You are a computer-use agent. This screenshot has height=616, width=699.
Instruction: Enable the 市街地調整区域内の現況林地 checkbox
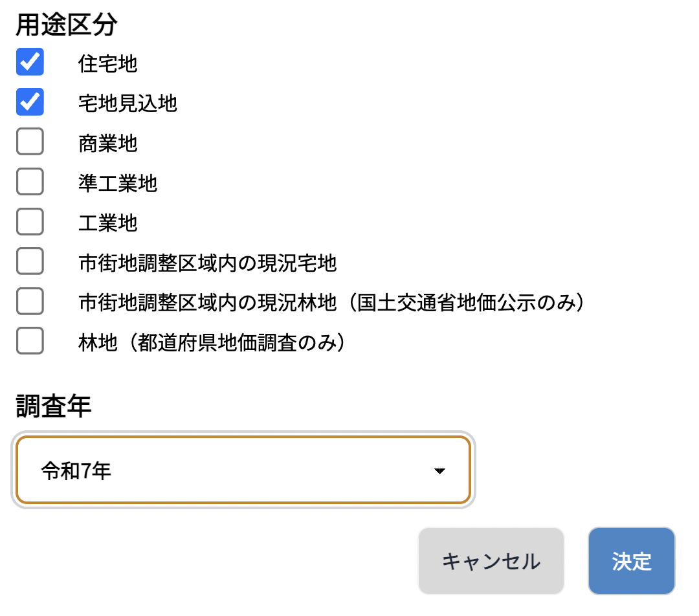(30, 302)
